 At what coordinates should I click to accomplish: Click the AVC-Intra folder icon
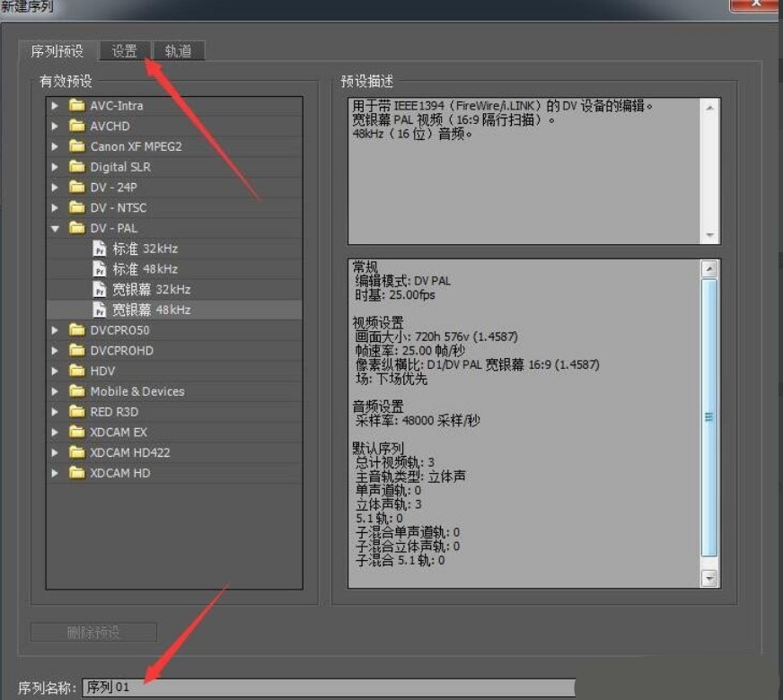coord(77,105)
